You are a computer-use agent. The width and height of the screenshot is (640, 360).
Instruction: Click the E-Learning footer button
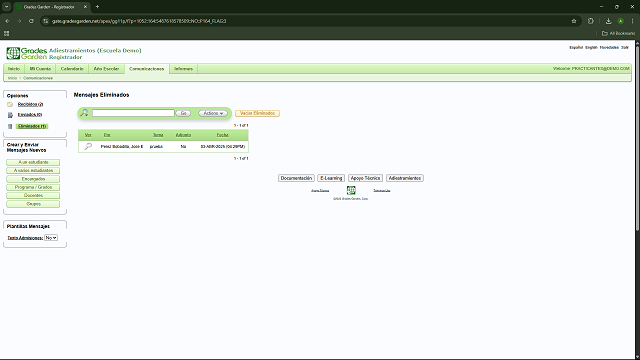coord(331,178)
